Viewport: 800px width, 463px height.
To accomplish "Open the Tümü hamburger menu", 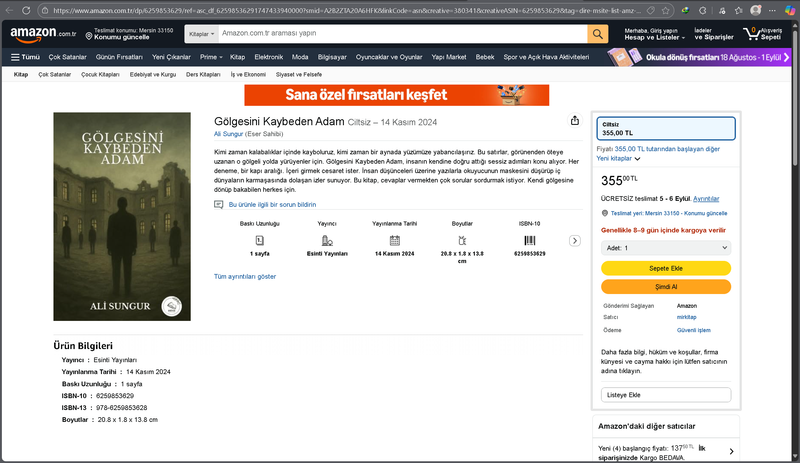I will 25,57.
